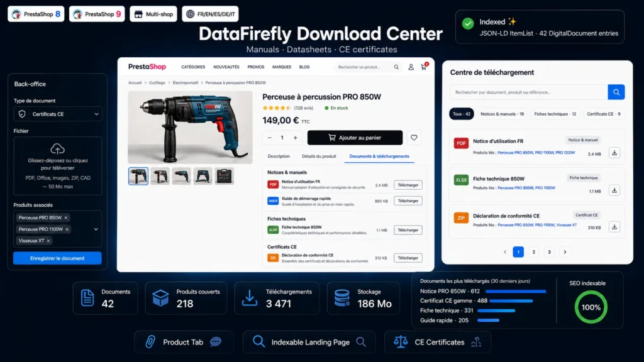This screenshot has height=362, width=644.
Task: Add product to wishlist heart icon
Action: coord(414,138)
